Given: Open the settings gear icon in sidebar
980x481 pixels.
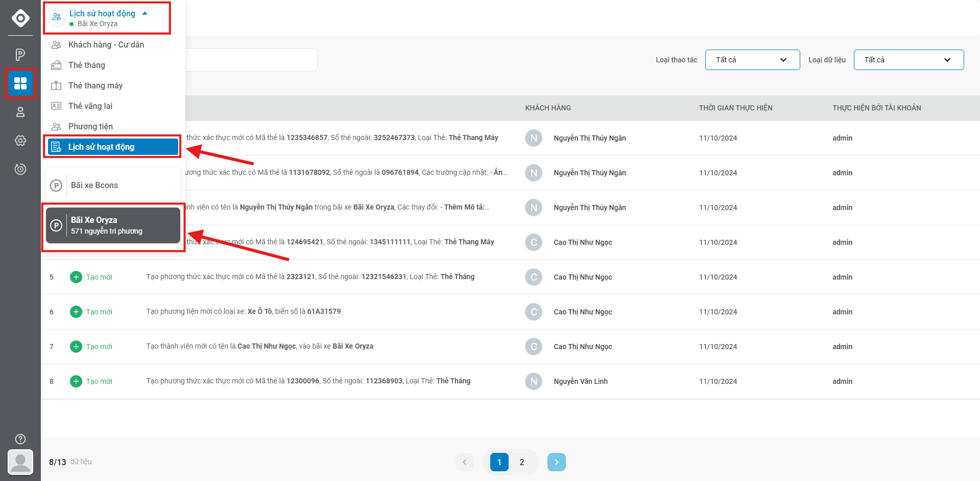Looking at the screenshot, I should point(20,141).
